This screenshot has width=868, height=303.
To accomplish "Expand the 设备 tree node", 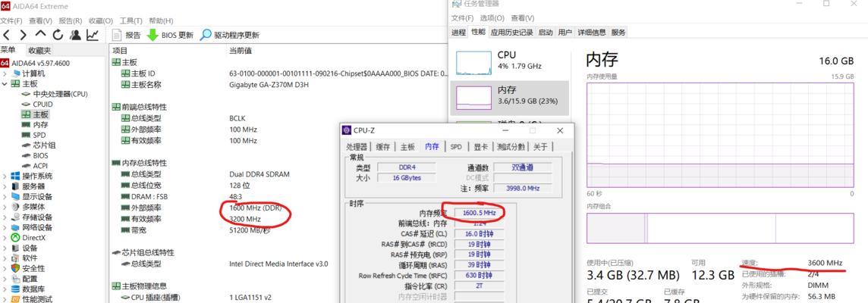I will point(5,248).
